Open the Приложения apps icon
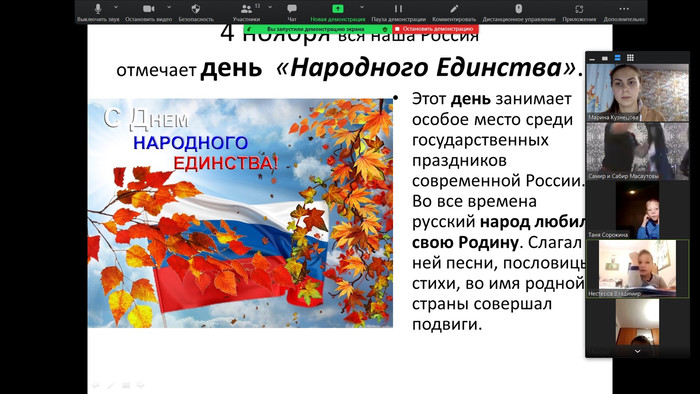 (579, 8)
